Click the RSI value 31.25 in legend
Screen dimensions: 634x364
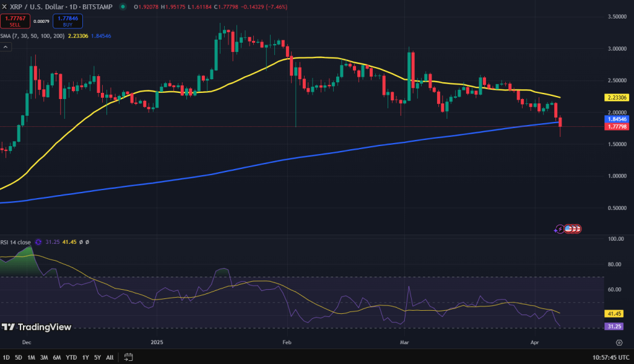[x=53, y=242]
